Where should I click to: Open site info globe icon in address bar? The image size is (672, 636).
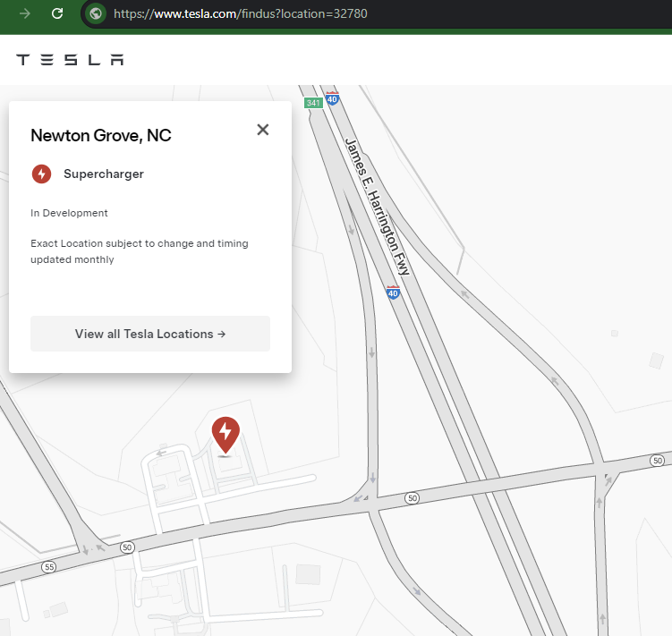[96, 13]
